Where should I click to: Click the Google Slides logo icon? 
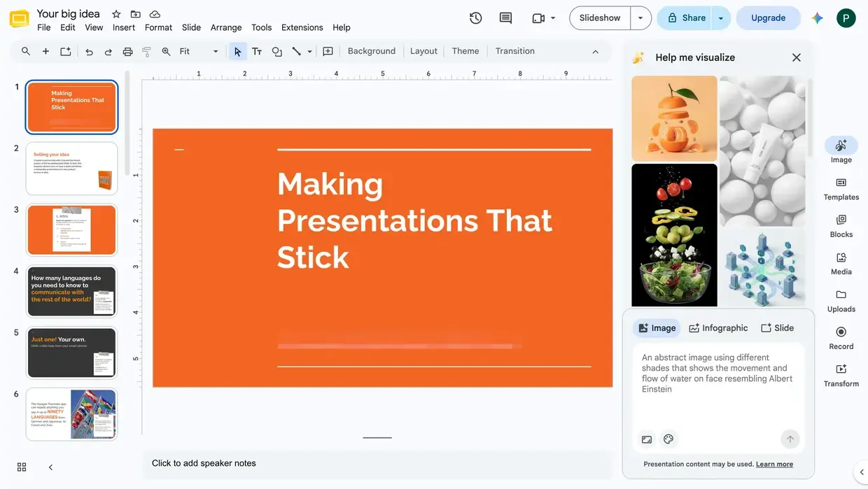[19, 19]
